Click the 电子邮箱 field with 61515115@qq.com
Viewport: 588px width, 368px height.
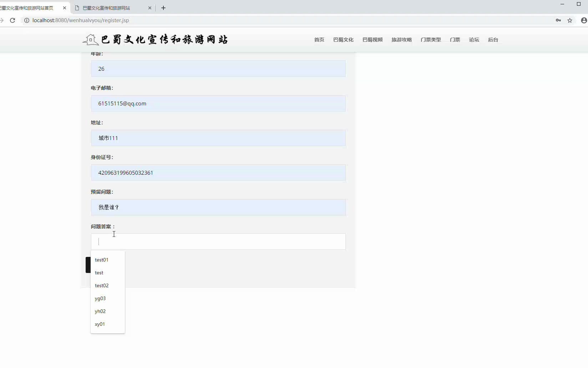click(218, 103)
